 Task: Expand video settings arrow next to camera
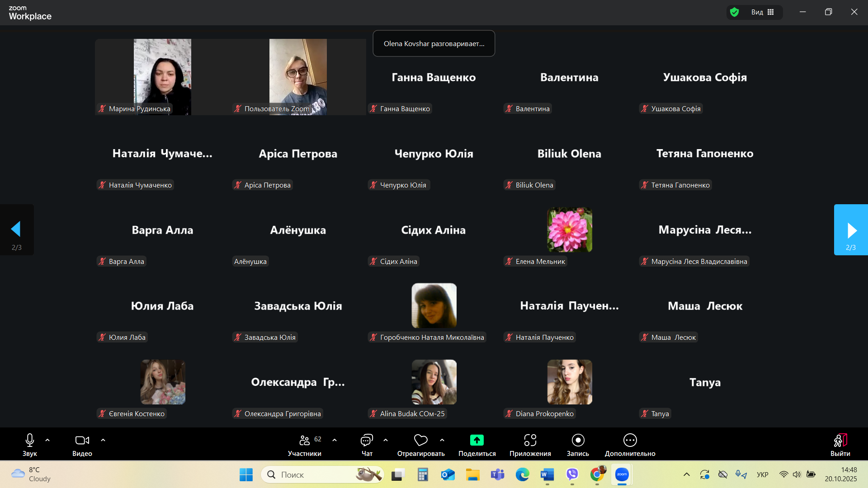point(103,440)
